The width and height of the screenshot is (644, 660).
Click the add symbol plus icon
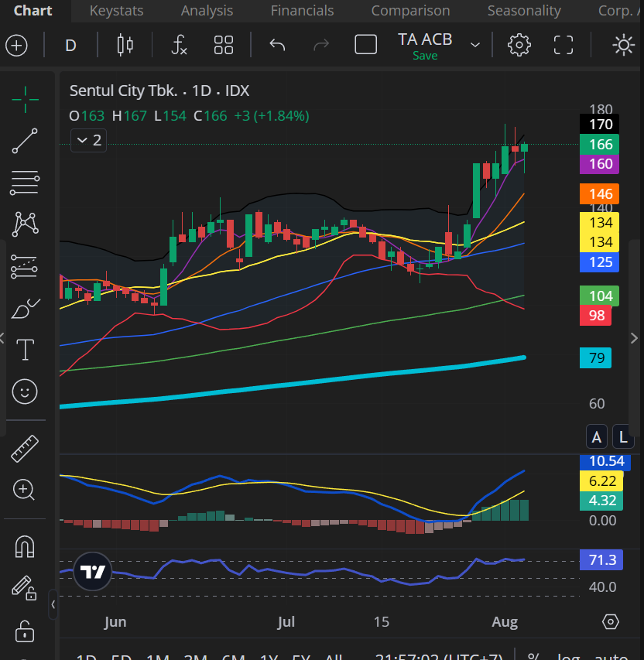tap(16, 45)
